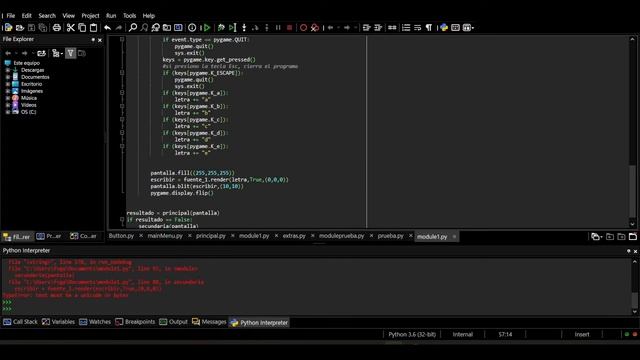Click the Internal engine status entry

click(x=462, y=334)
